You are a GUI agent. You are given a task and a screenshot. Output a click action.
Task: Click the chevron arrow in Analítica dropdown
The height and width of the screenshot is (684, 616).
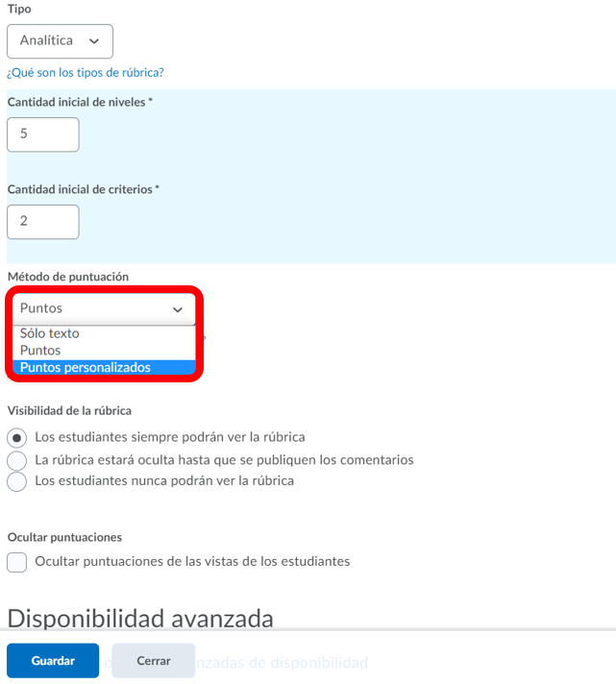(x=94, y=41)
